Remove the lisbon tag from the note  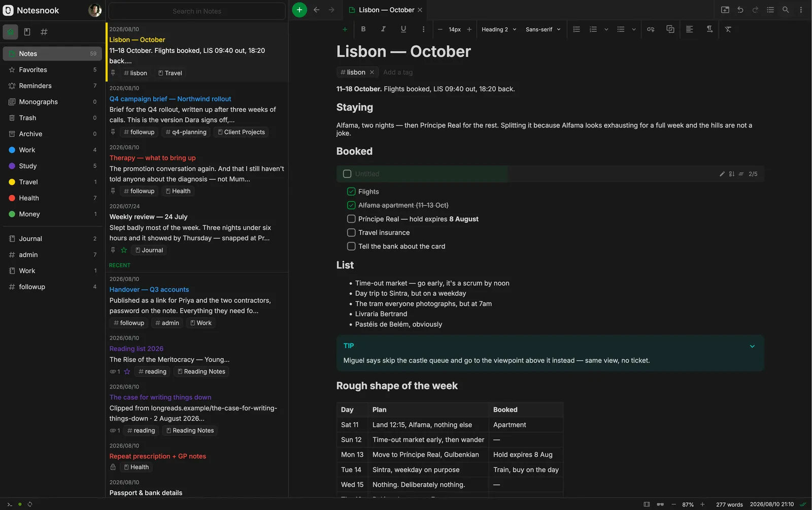point(372,72)
